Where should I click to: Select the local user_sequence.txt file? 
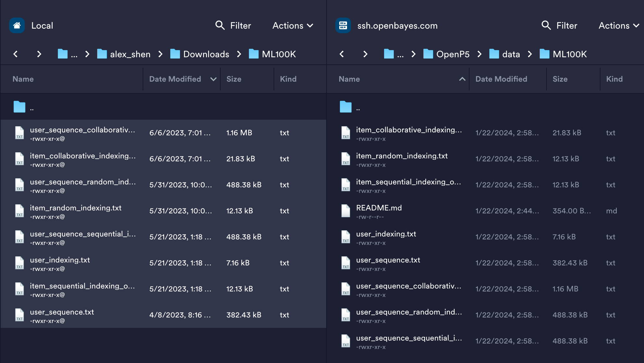62,312
